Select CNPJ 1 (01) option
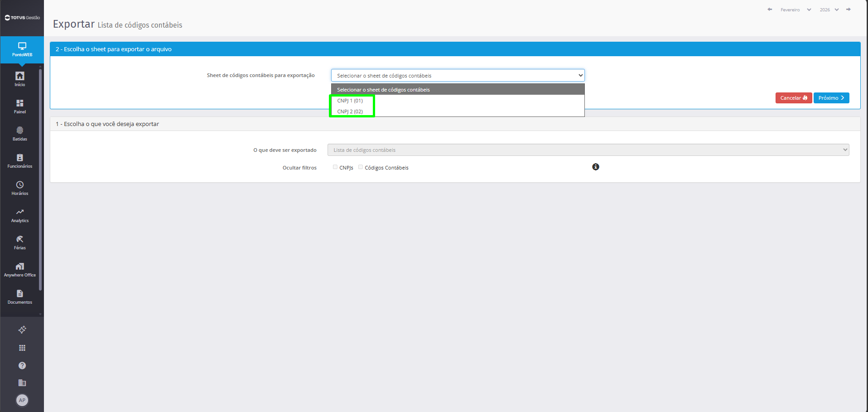The image size is (868, 412). point(458,101)
